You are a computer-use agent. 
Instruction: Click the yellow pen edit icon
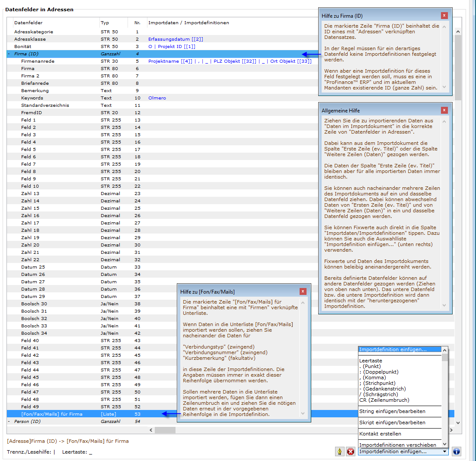pos(340,451)
